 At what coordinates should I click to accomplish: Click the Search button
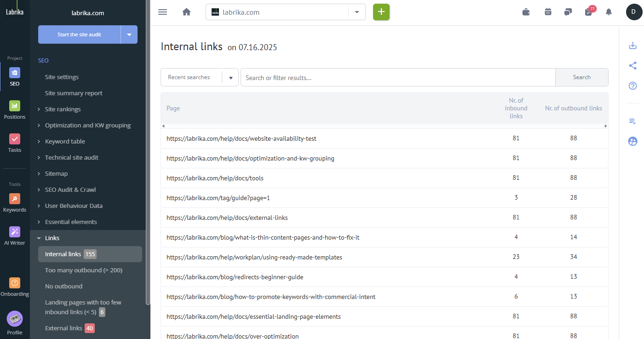click(582, 77)
